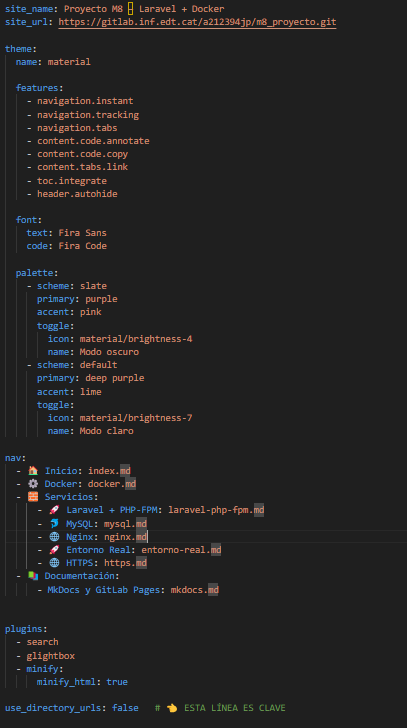This screenshot has height=728, width=407.
Task: Open the gitlab.inf.edt.cat site_url link
Action: click(197, 22)
